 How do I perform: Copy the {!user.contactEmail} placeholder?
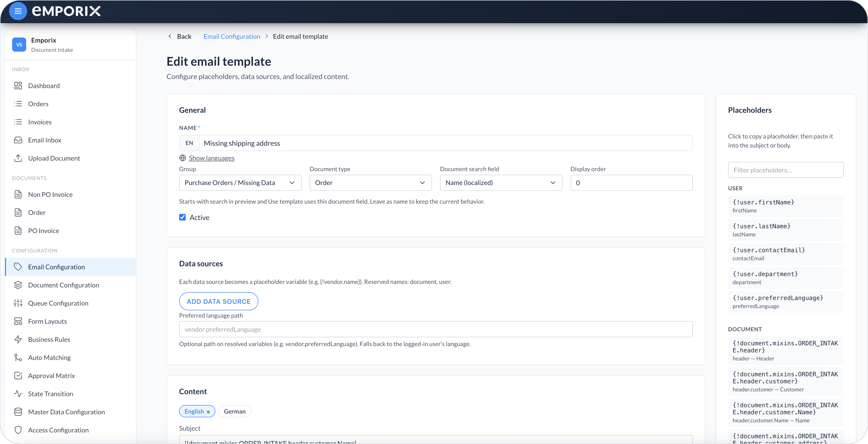(x=786, y=254)
